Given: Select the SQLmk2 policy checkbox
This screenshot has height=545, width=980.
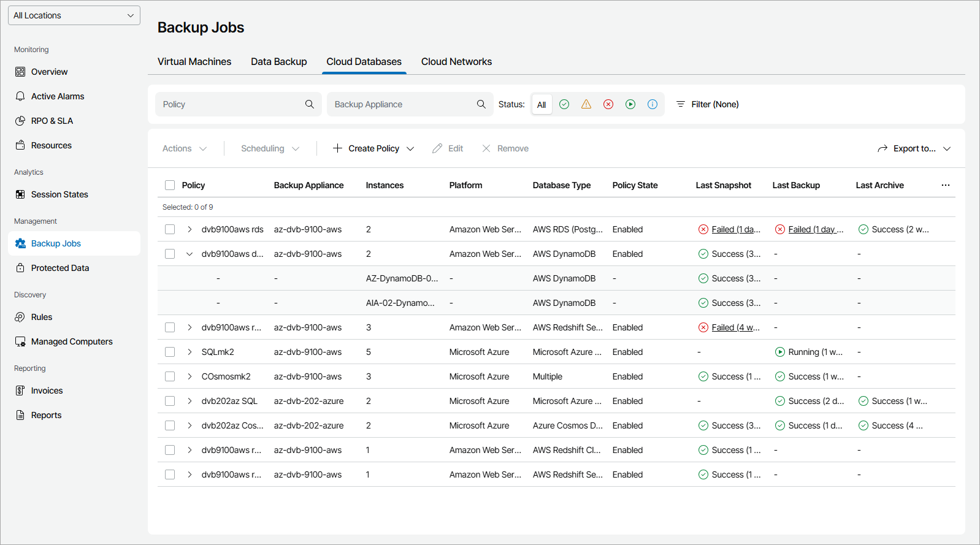Looking at the screenshot, I should point(170,352).
